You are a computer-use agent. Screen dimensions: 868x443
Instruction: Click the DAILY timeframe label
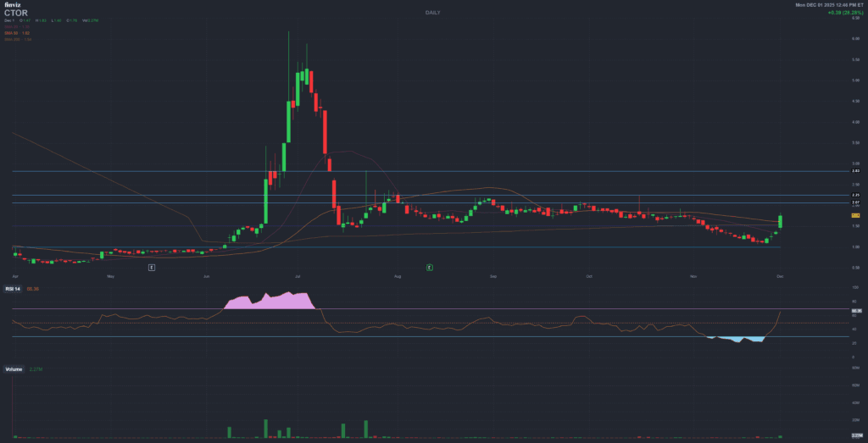click(x=433, y=13)
